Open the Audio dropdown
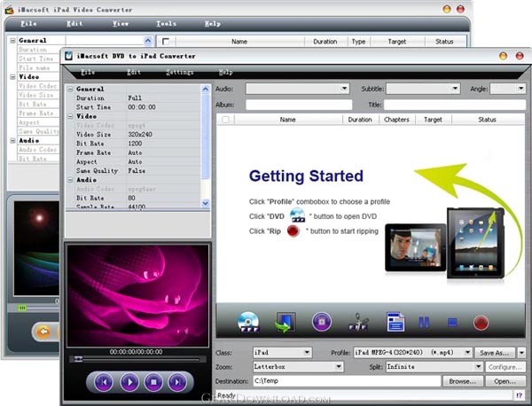This screenshot has height=406, width=532. coord(297,89)
